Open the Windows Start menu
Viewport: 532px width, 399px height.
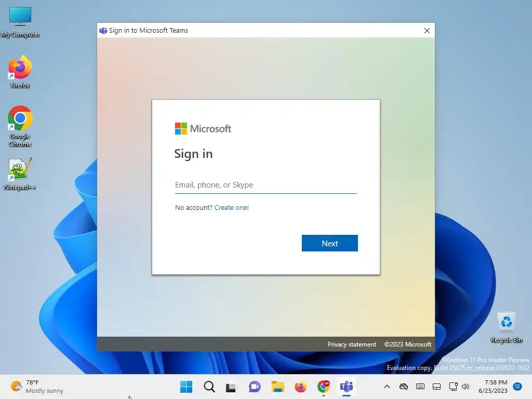(x=186, y=387)
